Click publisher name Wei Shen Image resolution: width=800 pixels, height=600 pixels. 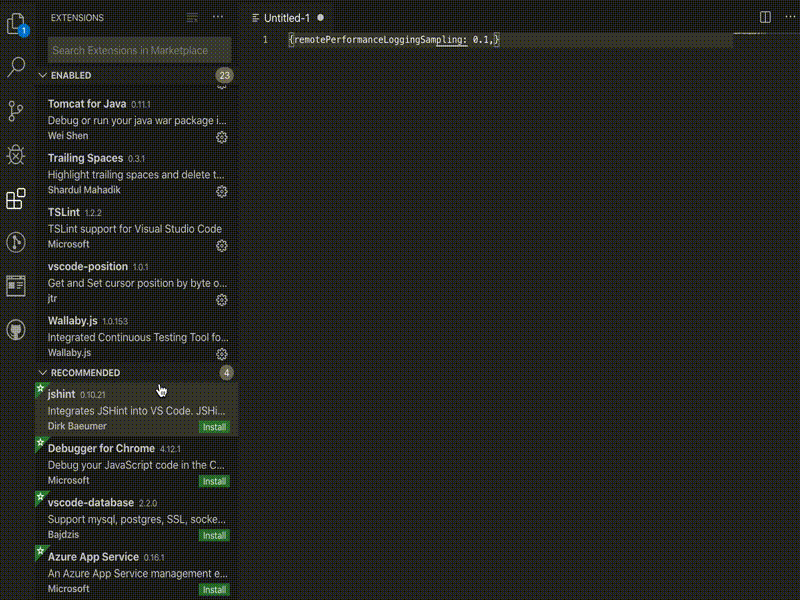click(68, 136)
